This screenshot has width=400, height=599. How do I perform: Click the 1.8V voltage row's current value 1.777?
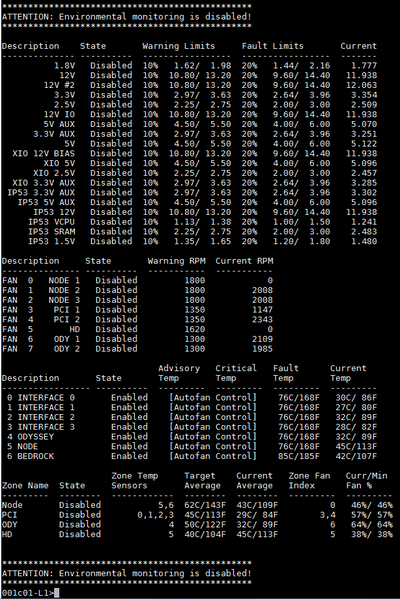pyautogui.click(x=364, y=66)
